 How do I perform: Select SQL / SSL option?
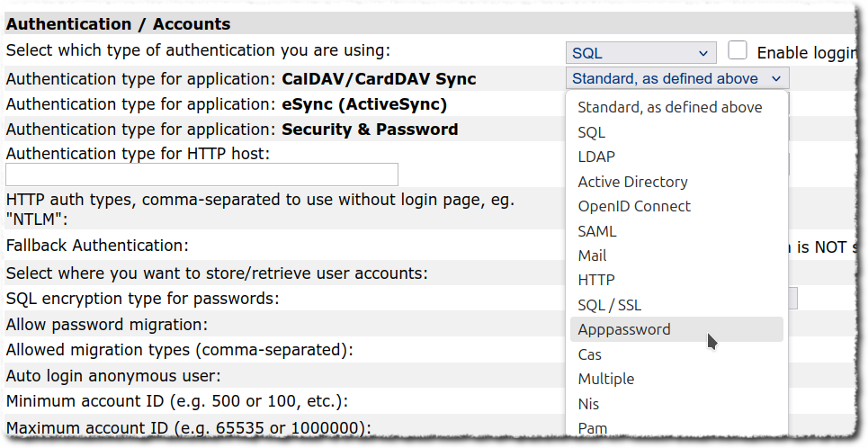coord(609,305)
